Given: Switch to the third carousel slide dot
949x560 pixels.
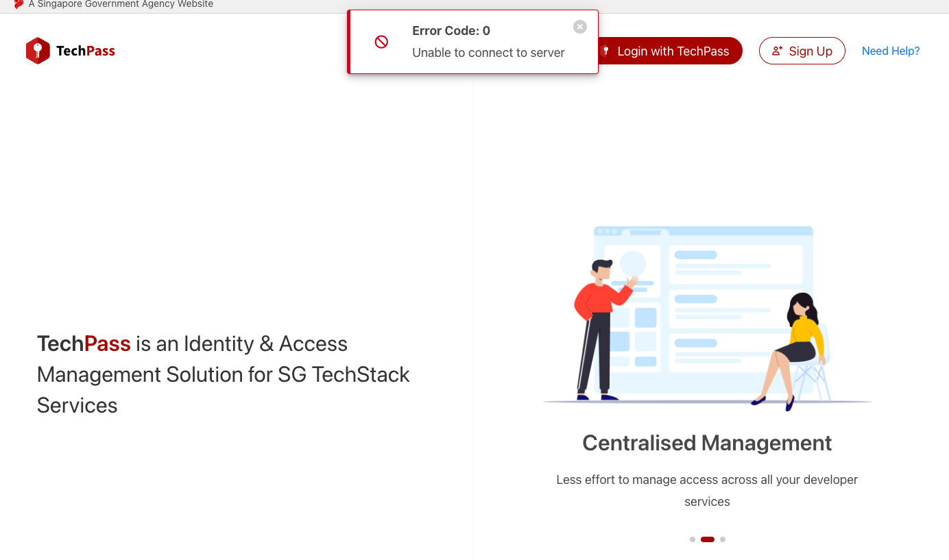Looking at the screenshot, I should click(x=723, y=539).
